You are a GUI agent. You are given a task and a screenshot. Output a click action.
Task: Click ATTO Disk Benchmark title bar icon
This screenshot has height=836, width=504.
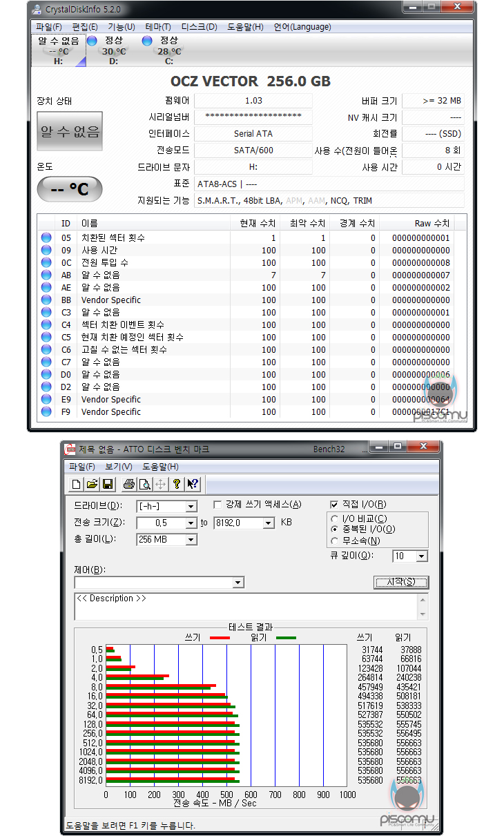click(x=70, y=449)
